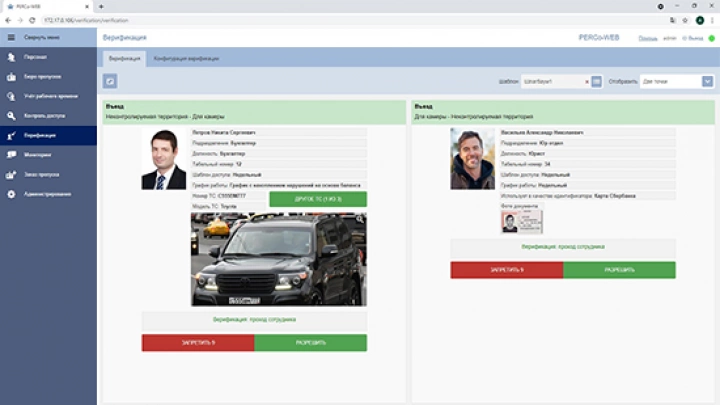Screen dimensions: 720x405
Task: Open the Бюро пропусков sidebar icon
Action: pos(11,76)
